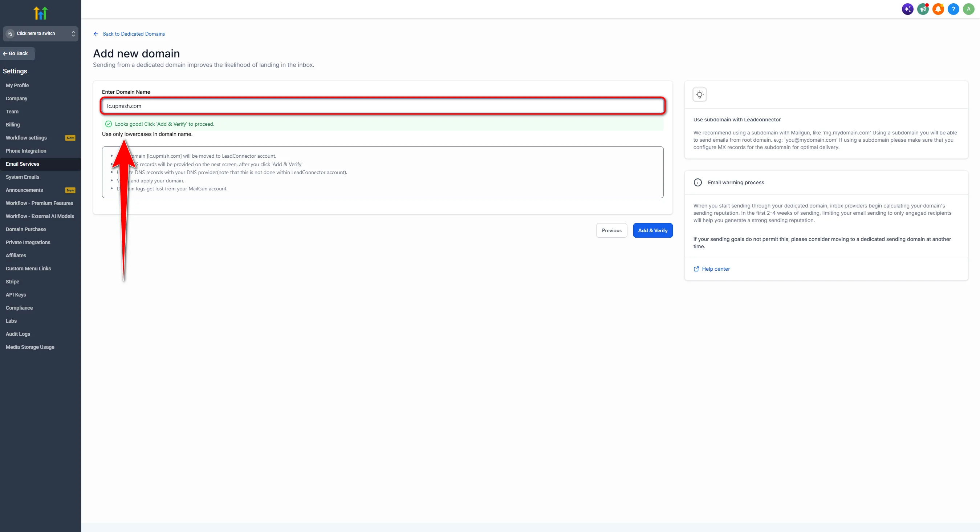
Task: Open API Keys settings
Action: coord(16,295)
